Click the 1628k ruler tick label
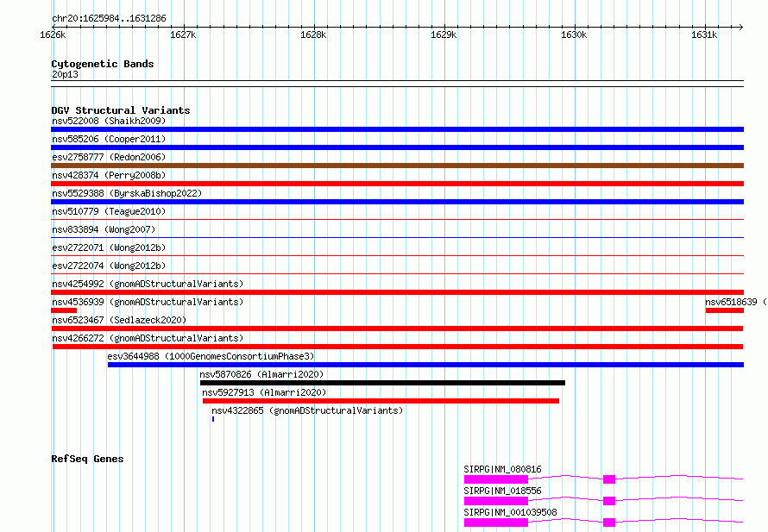 313,34
